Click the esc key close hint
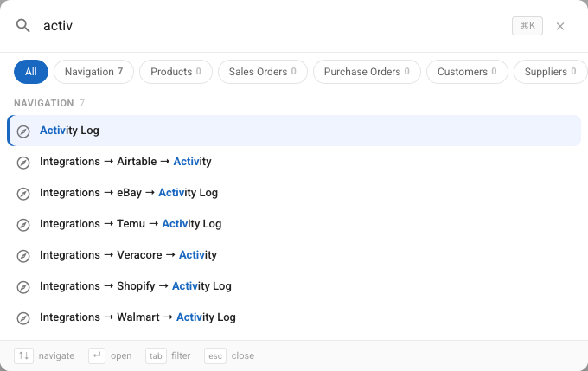 click(x=215, y=355)
